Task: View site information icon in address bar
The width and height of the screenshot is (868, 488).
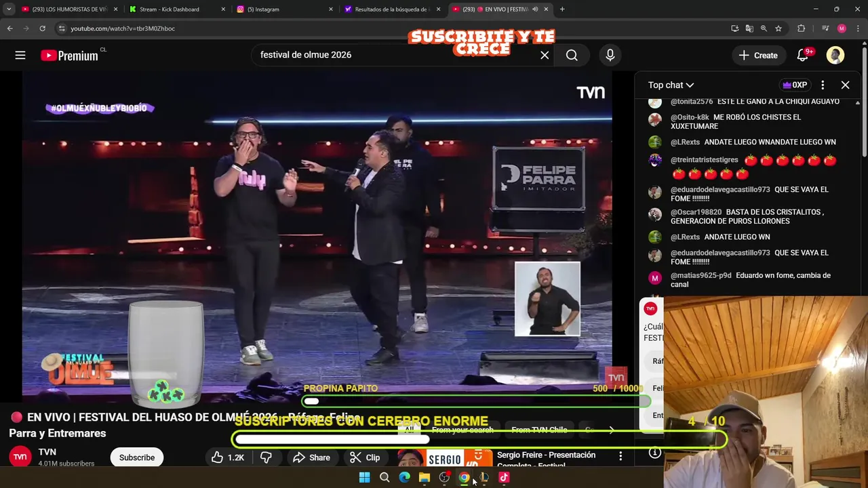Action: tap(62, 28)
